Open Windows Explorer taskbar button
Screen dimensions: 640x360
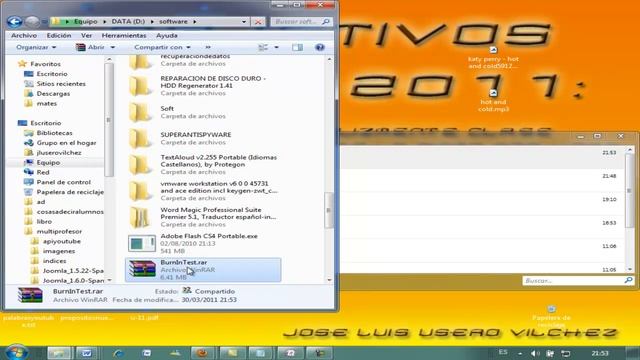pos(59,353)
